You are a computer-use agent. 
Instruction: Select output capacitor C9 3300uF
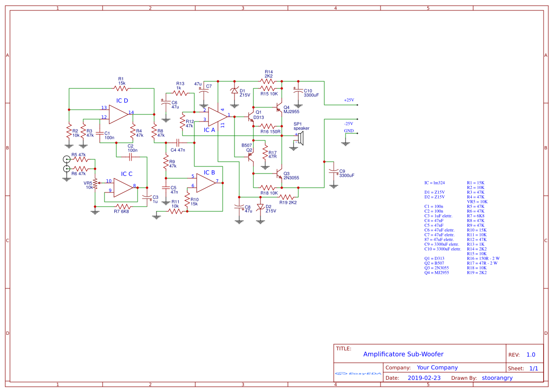click(x=335, y=172)
